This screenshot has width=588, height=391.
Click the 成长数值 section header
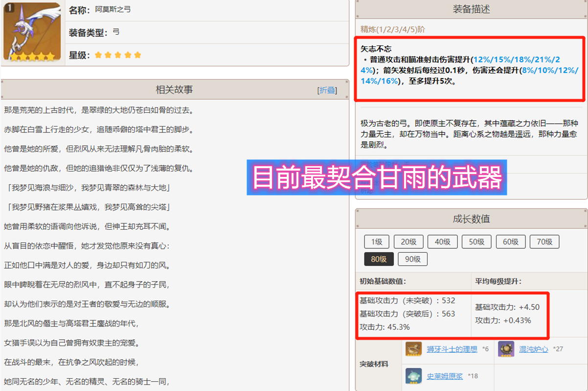(471, 218)
